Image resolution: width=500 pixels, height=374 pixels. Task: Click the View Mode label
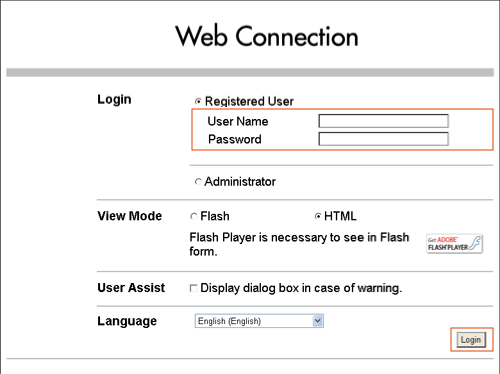click(x=130, y=216)
